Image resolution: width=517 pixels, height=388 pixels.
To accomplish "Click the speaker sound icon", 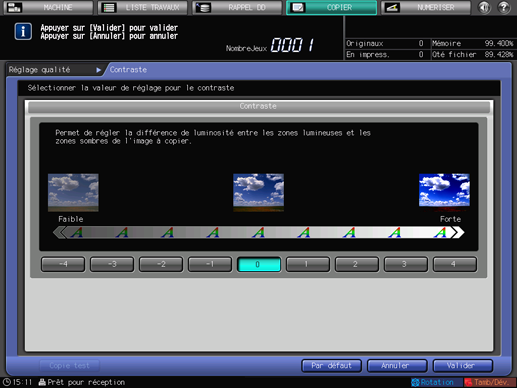I will click(x=484, y=7).
